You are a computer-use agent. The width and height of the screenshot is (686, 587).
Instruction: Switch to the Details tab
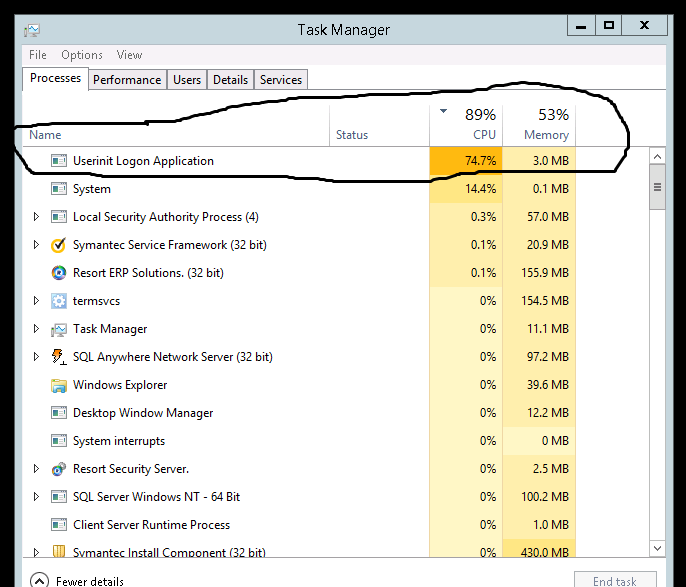tap(231, 80)
